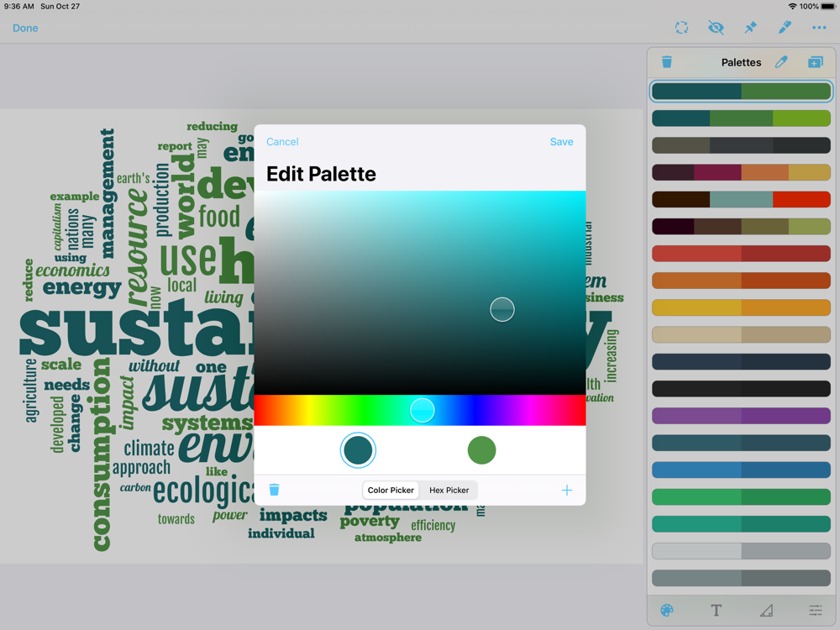Tap the word "individual" in cloud
This screenshot has height=630, width=840.
(x=281, y=533)
